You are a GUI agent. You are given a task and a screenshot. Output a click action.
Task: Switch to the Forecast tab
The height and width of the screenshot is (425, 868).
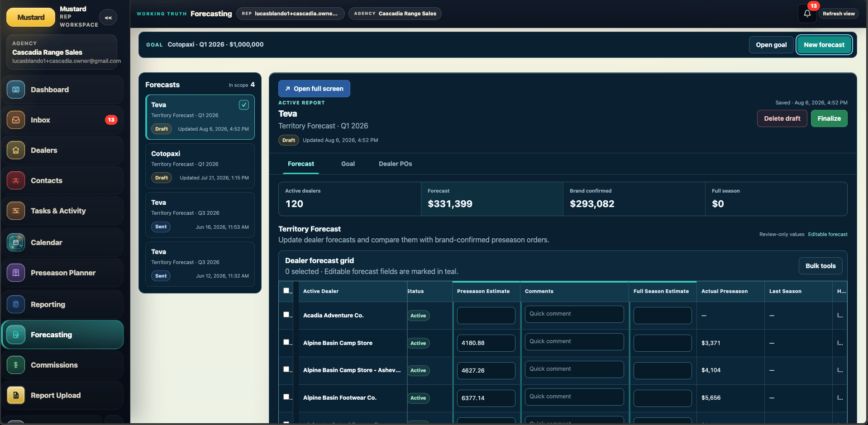click(x=301, y=164)
